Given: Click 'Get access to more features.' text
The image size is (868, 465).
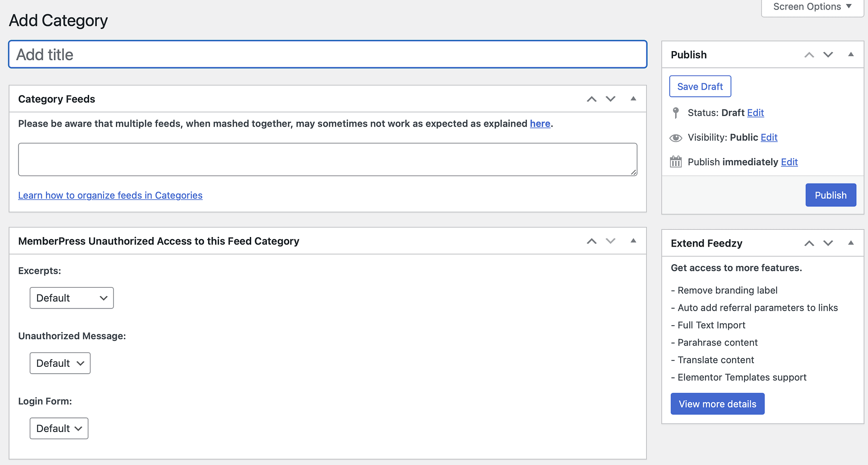Looking at the screenshot, I should (736, 268).
